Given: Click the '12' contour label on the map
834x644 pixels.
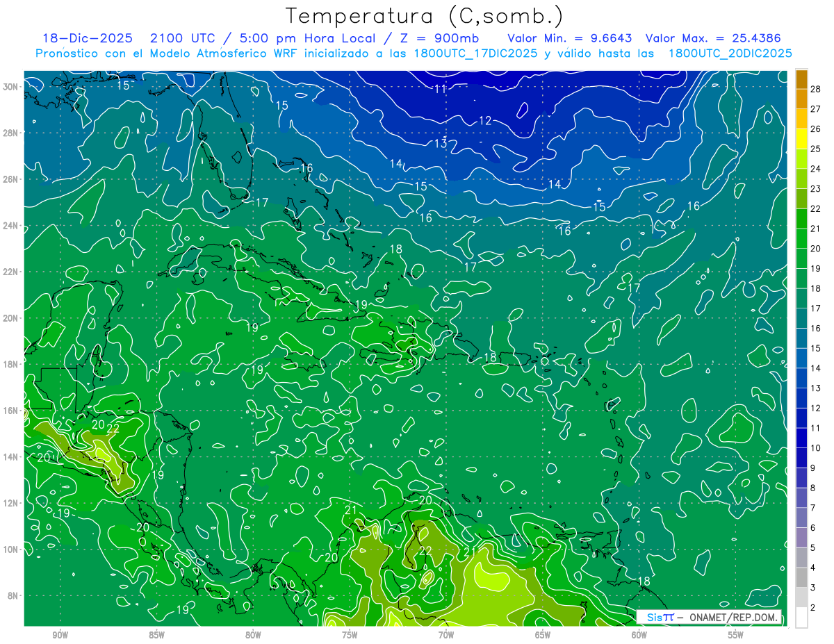Looking at the screenshot, I should (x=485, y=121).
